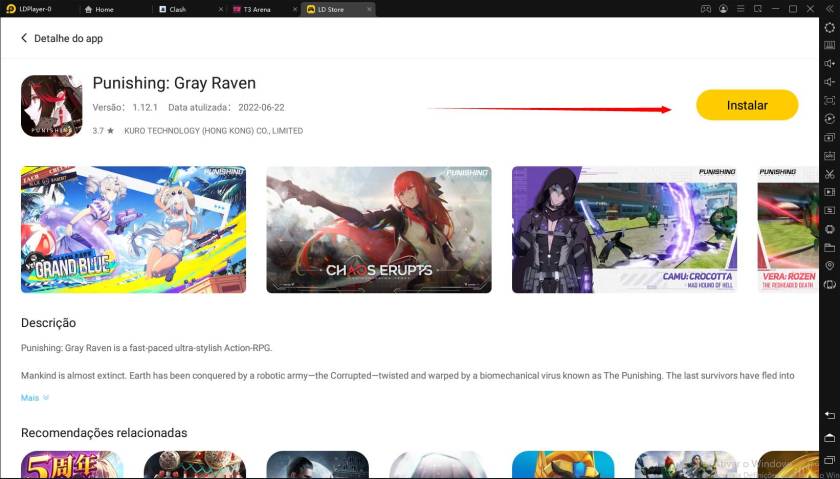Click the LDPlayer-0 logo in title bar
This screenshot has height=479, width=840.
coord(10,9)
